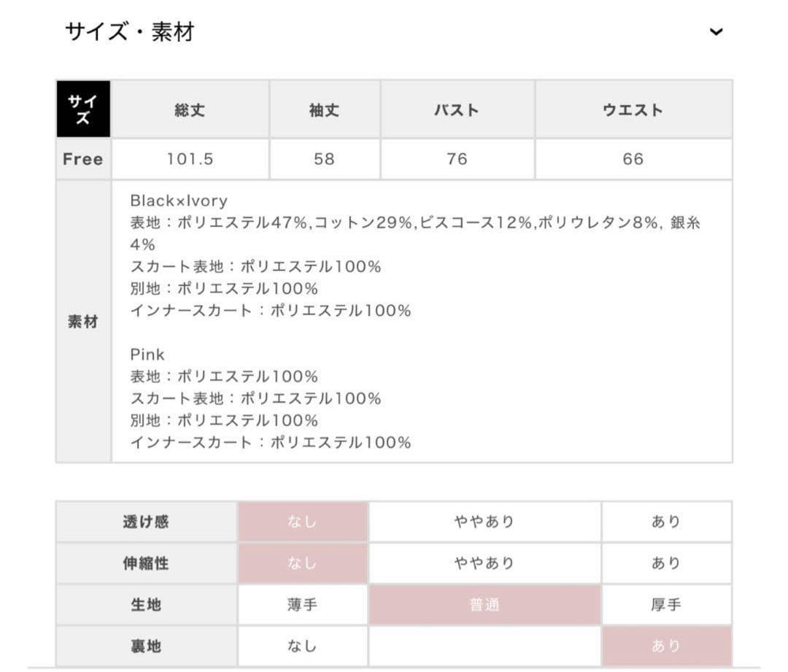
Task: Click the サイズ・素材 section heading
Action: (130, 32)
